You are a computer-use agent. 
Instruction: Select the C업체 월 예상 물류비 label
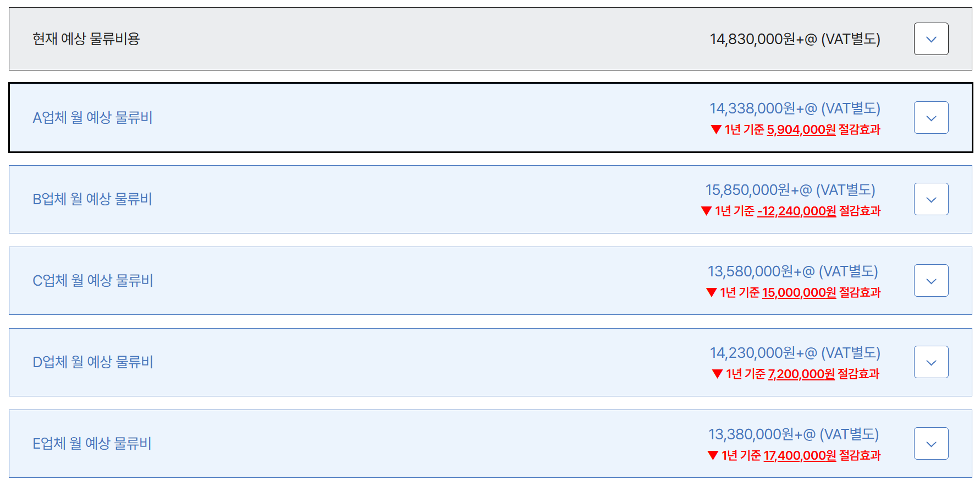coord(93,281)
